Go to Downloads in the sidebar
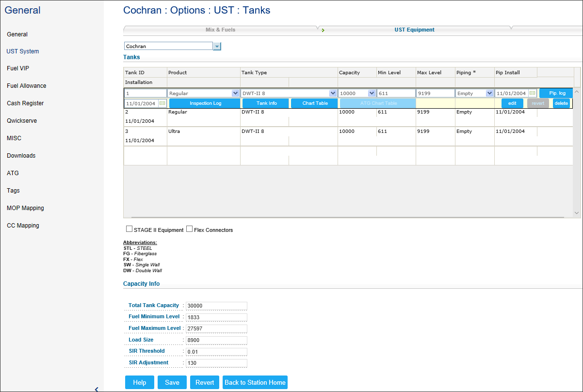This screenshot has width=583, height=392. (x=21, y=156)
